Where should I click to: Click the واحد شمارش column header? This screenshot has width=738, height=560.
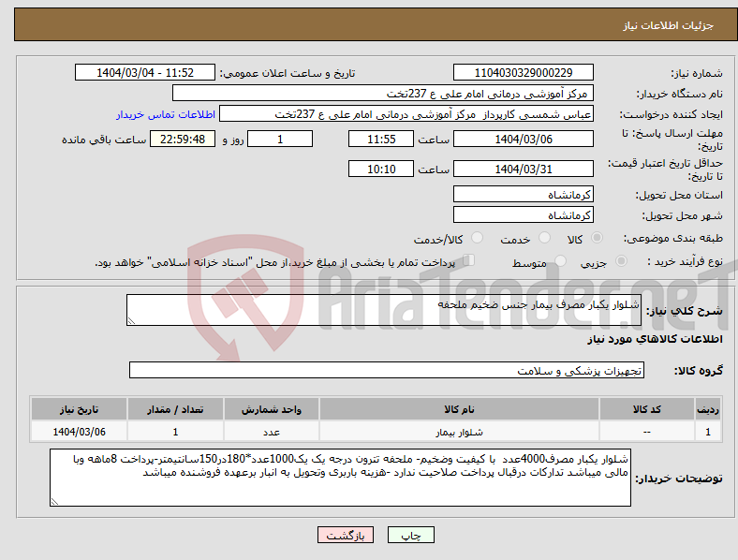point(272,409)
